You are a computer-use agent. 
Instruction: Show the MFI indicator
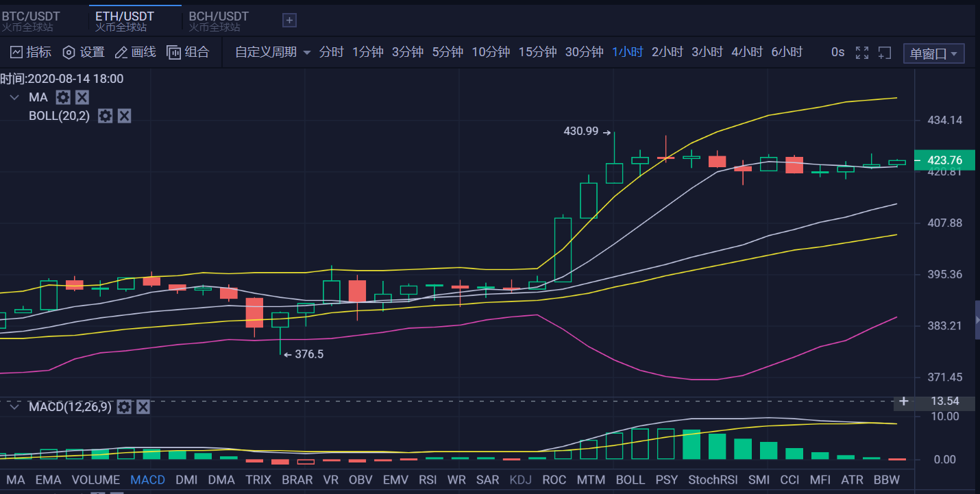(820, 480)
